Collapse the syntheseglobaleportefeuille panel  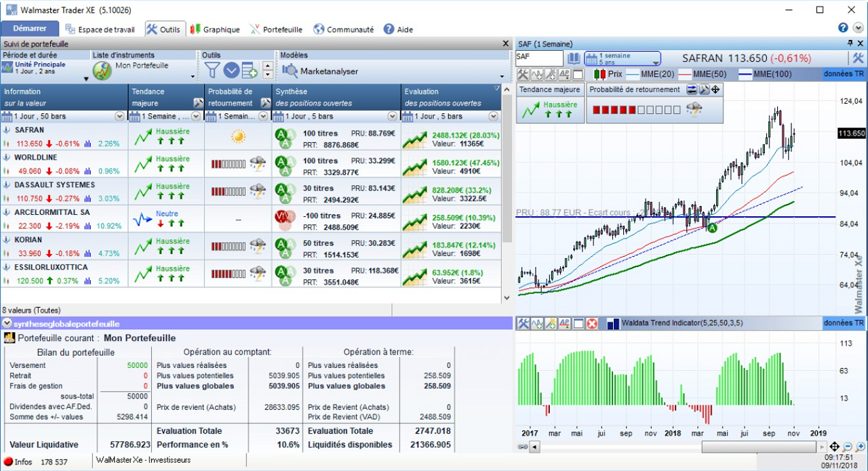pos(7,324)
